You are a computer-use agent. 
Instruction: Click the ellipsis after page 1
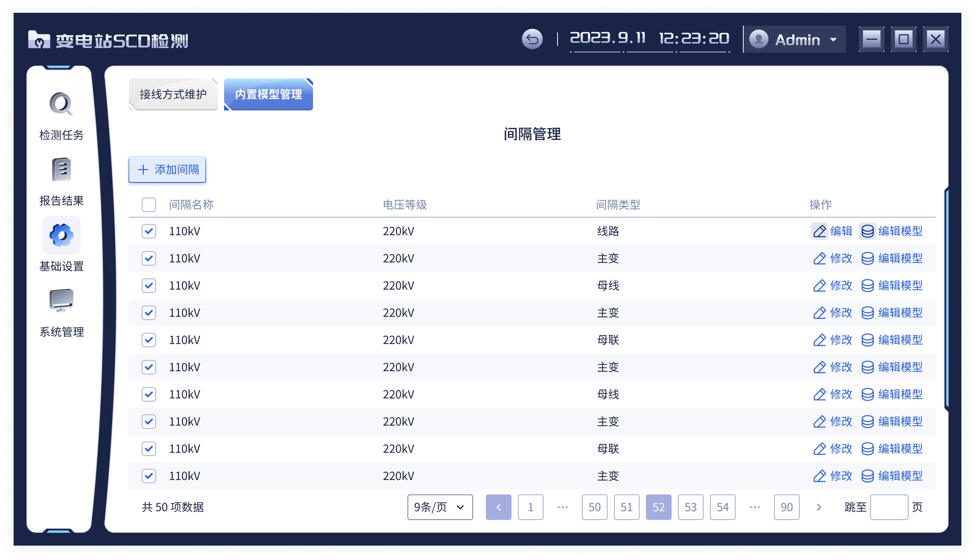coord(562,507)
